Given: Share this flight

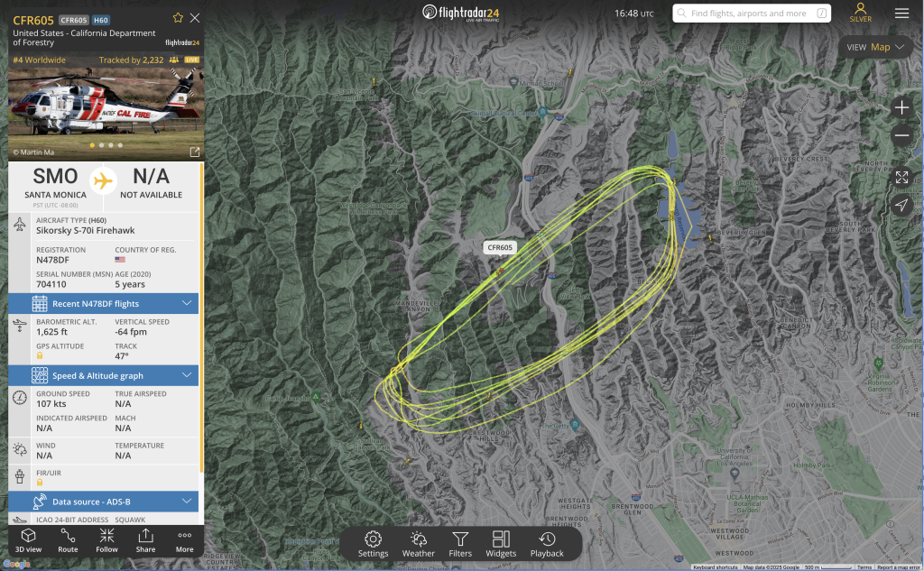Looking at the screenshot, I should (145, 540).
